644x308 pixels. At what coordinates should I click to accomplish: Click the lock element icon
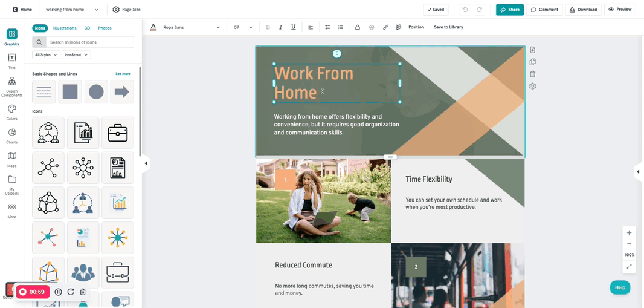357,27
